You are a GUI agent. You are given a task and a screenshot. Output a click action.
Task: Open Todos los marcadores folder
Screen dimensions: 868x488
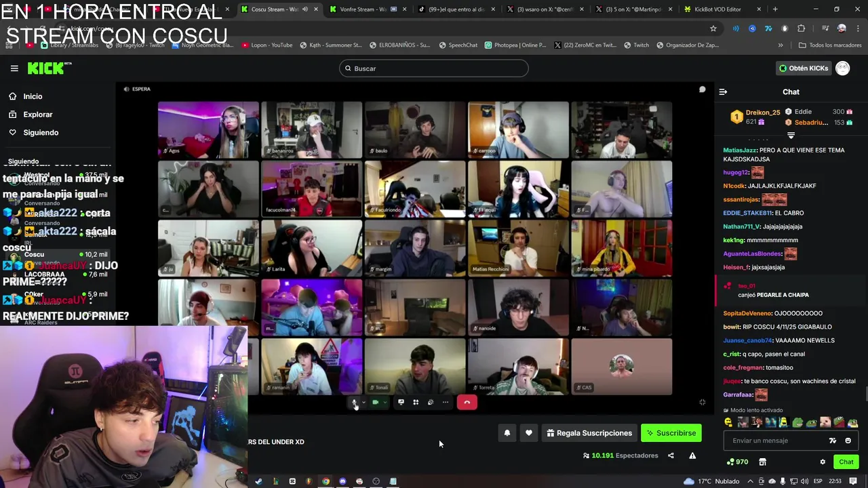tap(829, 45)
